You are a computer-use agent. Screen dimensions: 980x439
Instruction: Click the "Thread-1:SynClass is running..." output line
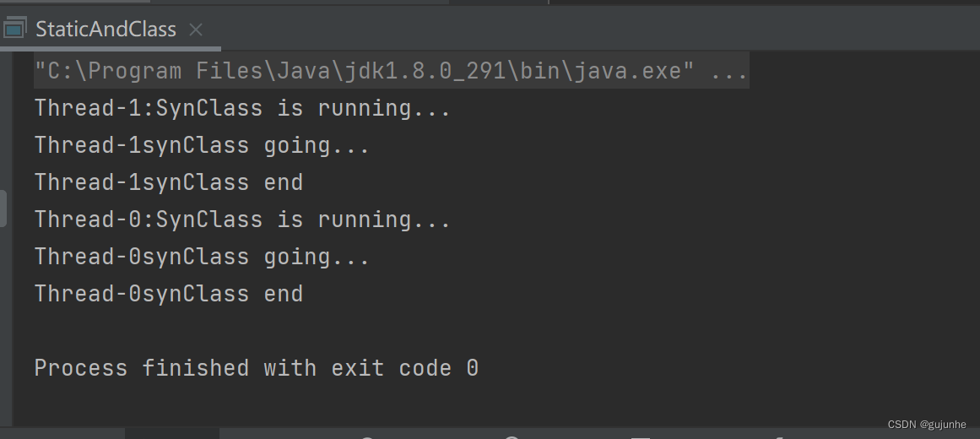[x=242, y=108]
